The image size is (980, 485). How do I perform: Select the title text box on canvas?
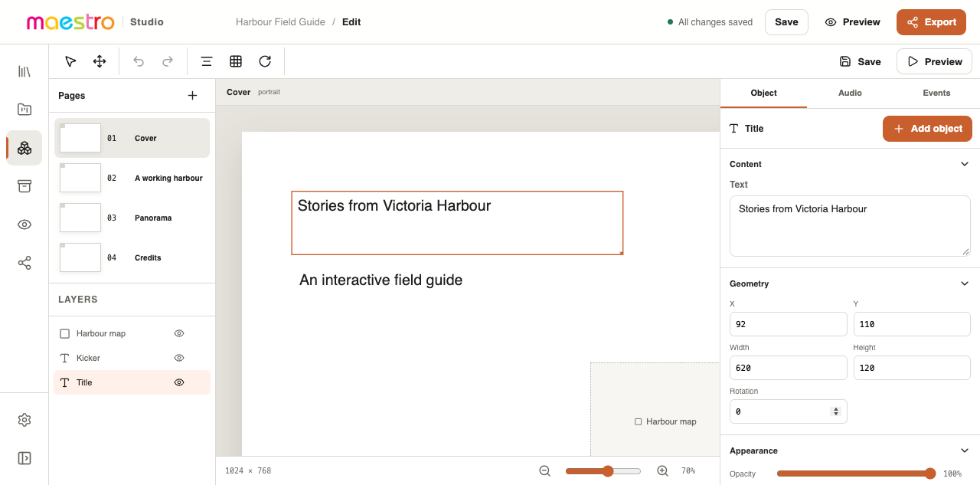coord(457,223)
